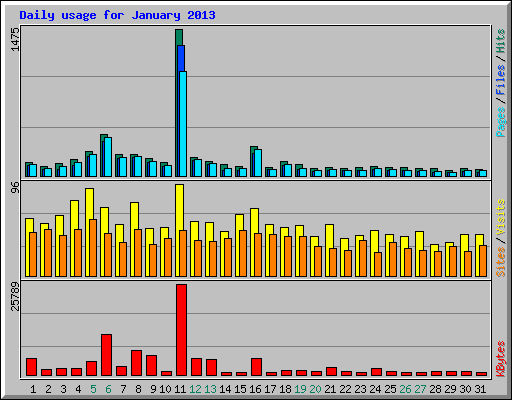
Task: Click the blue 'Files' legend label
Action: point(501,80)
